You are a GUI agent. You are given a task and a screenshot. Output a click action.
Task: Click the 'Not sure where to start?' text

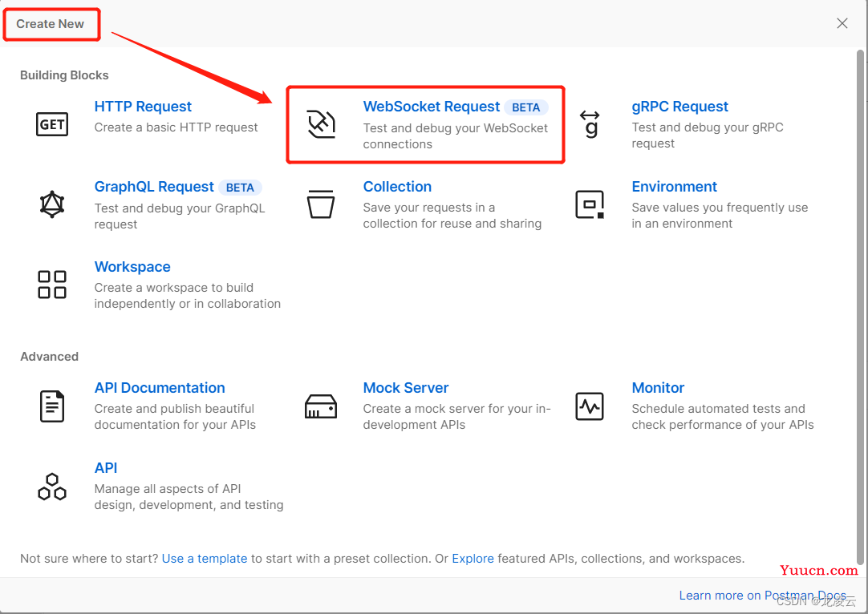(x=89, y=559)
